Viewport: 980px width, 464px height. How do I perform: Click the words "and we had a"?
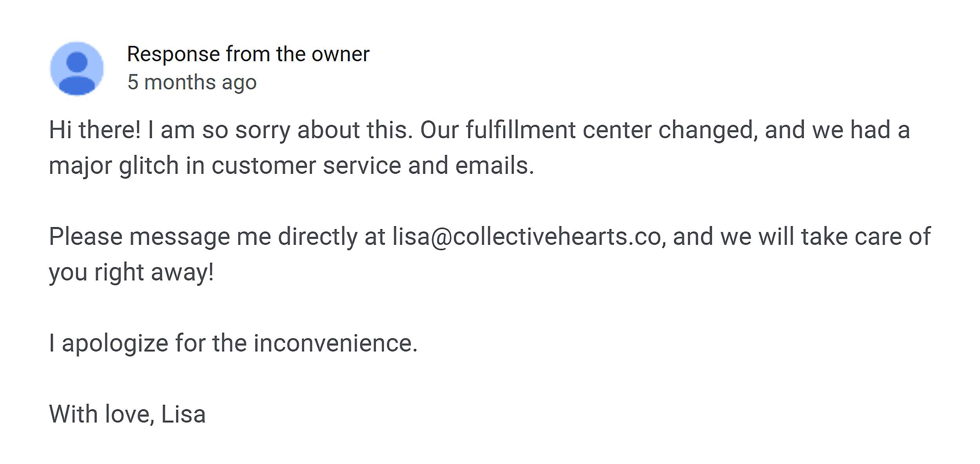tap(837, 130)
